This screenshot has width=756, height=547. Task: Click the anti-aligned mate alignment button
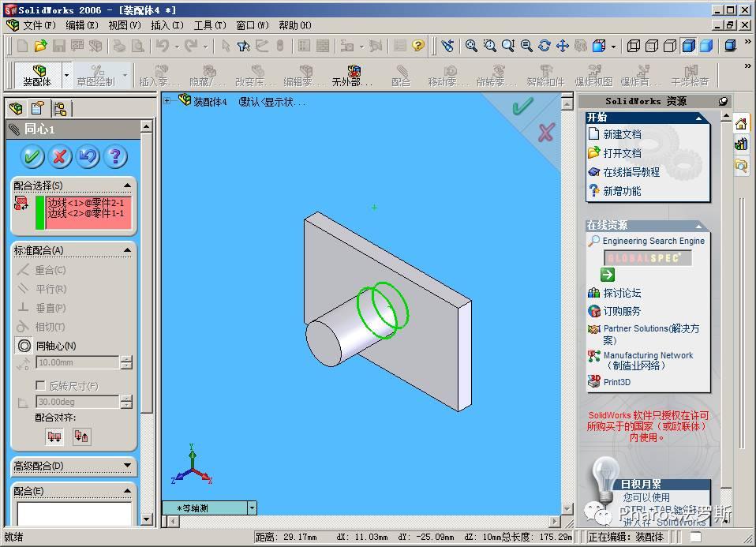(81, 437)
